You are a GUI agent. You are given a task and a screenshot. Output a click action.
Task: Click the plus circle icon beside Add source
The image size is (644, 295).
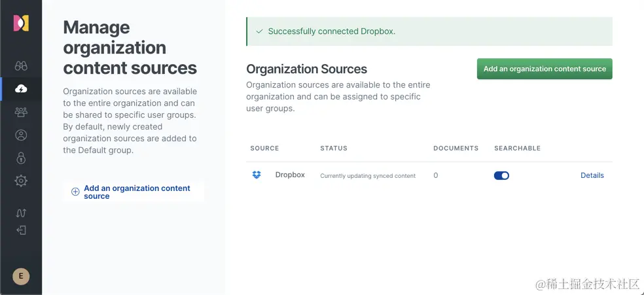coord(75,192)
